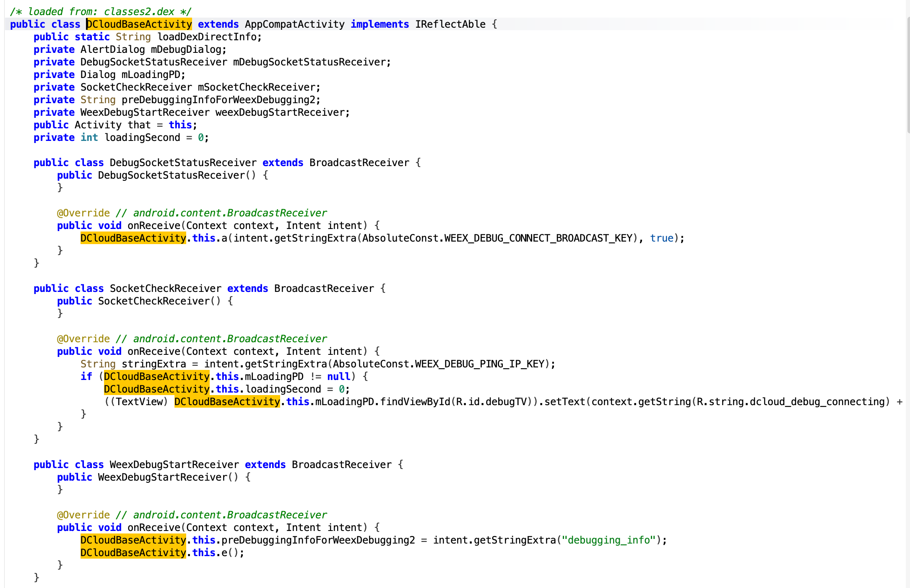This screenshot has width=910, height=588.
Task: Click AppCompatActivity in the class declaration
Action: (x=294, y=24)
